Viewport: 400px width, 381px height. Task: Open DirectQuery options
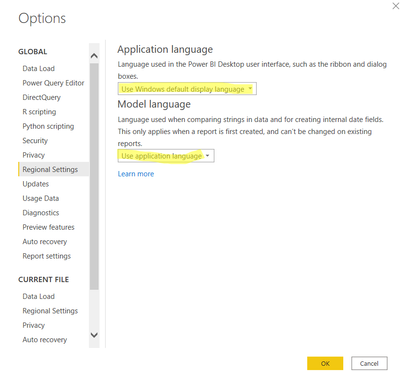pyautogui.click(x=42, y=97)
